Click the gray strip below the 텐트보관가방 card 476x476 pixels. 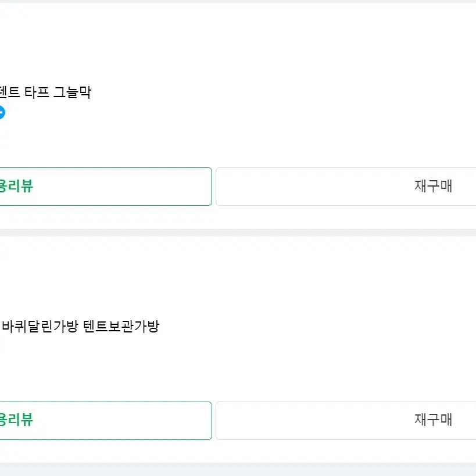coord(238,470)
